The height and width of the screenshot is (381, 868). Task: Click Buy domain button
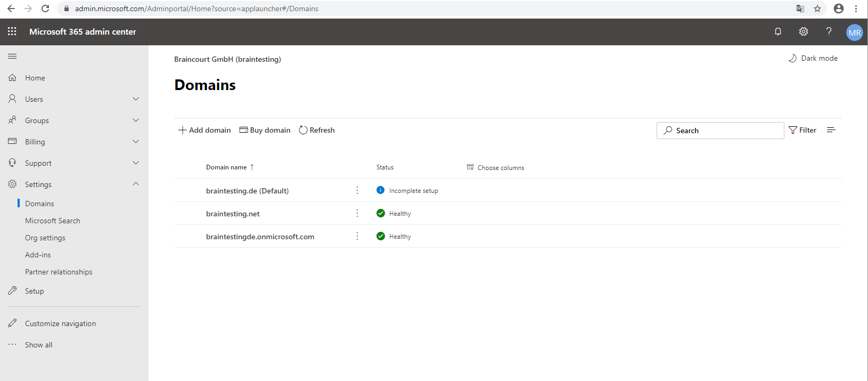[265, 130]
